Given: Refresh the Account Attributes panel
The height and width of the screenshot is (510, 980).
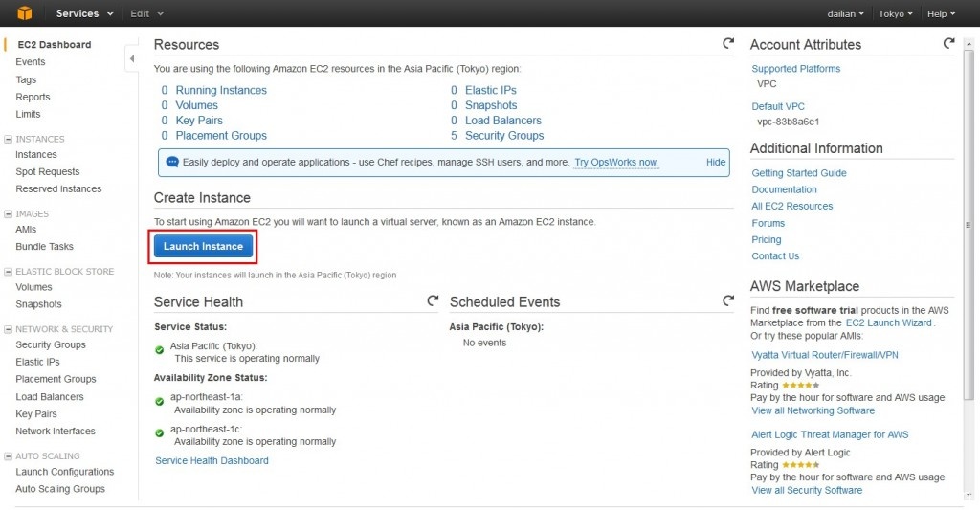Looking at the screenshot, I should [x=948, y=44].
